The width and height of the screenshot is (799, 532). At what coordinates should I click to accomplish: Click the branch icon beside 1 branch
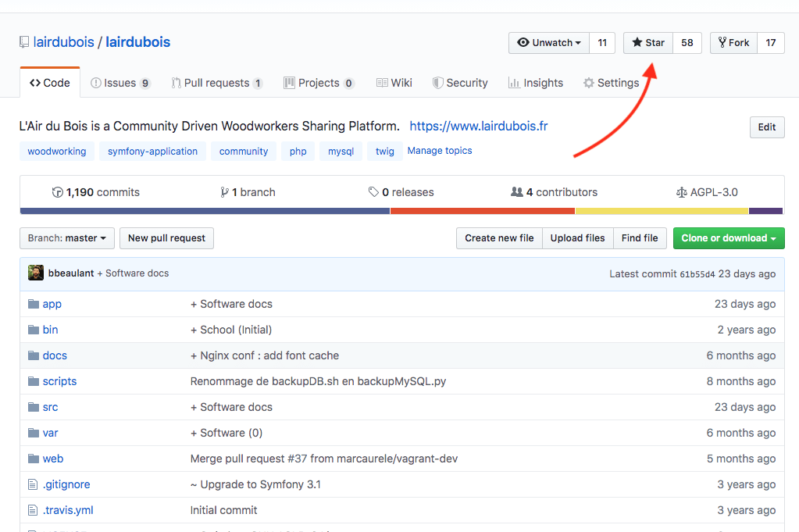click(x=224, y=192)
